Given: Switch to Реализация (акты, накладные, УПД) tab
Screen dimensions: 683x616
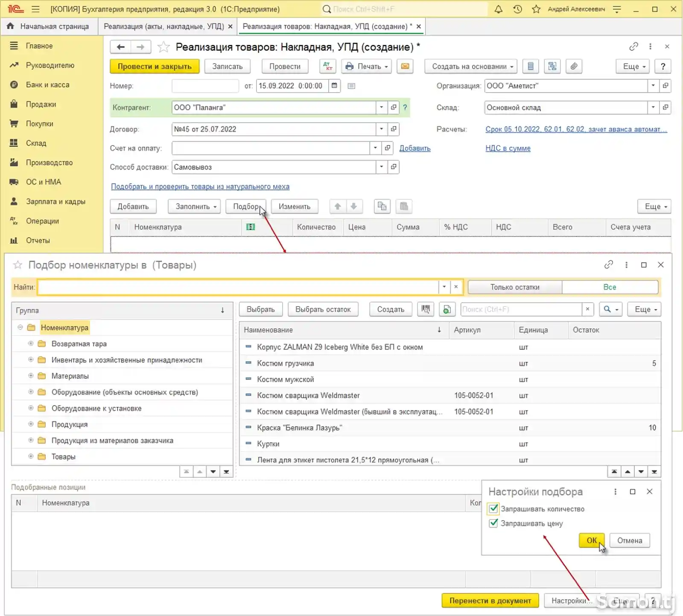Looking at the screenshot, I should 164,26.
